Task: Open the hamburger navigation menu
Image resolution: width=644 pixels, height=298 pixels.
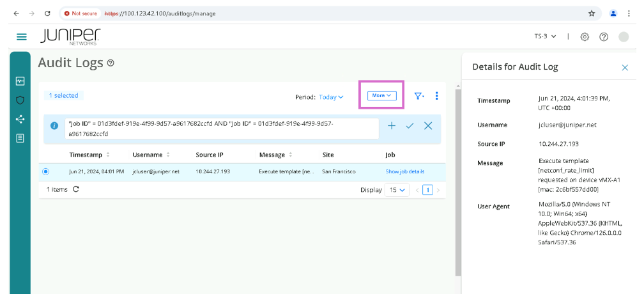Action: (x=21, y=37)
